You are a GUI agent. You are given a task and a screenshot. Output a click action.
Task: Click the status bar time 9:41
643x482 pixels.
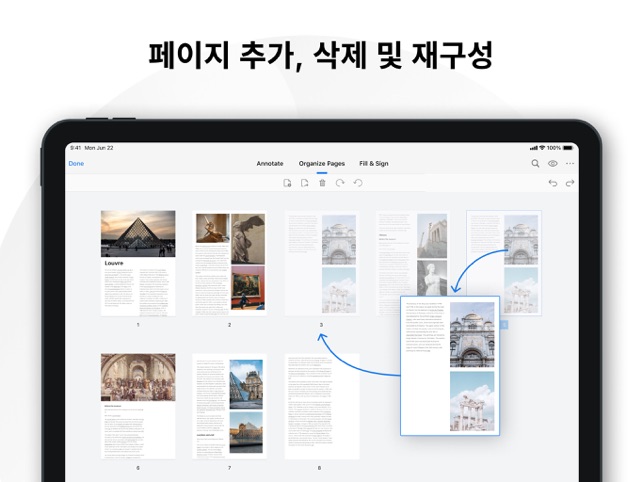[x=75, y=148]
